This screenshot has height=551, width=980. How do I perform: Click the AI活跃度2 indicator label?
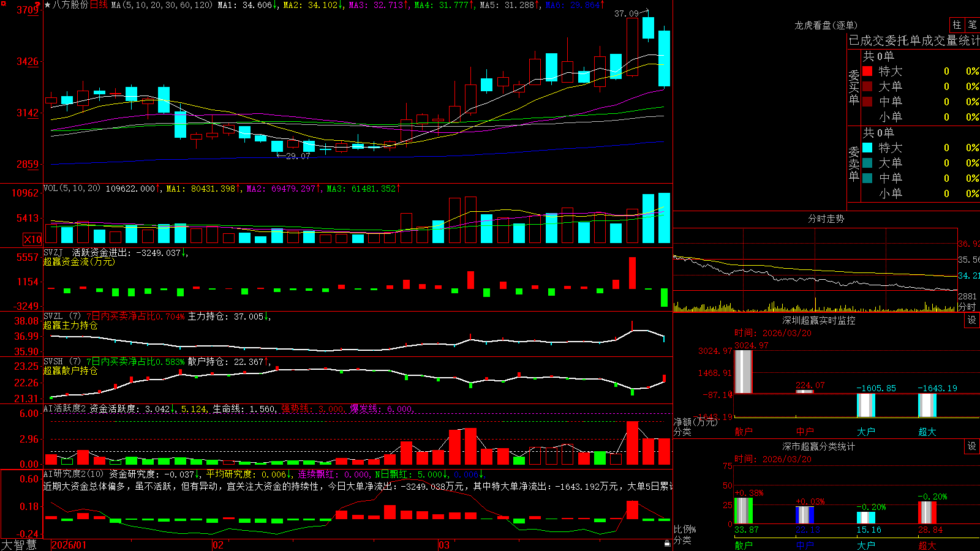click(65, 408)
